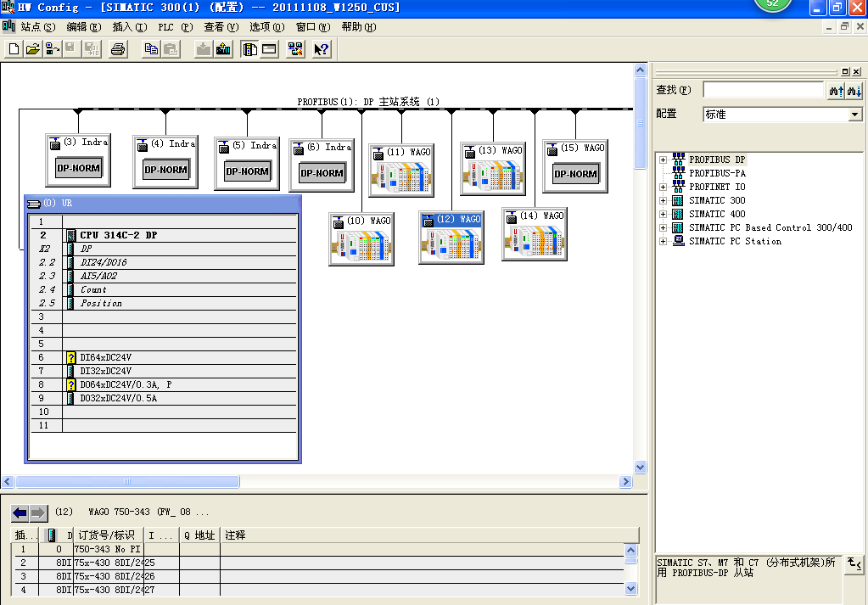
Task: Open the 选项(O) menu
Action: point(266,27)
